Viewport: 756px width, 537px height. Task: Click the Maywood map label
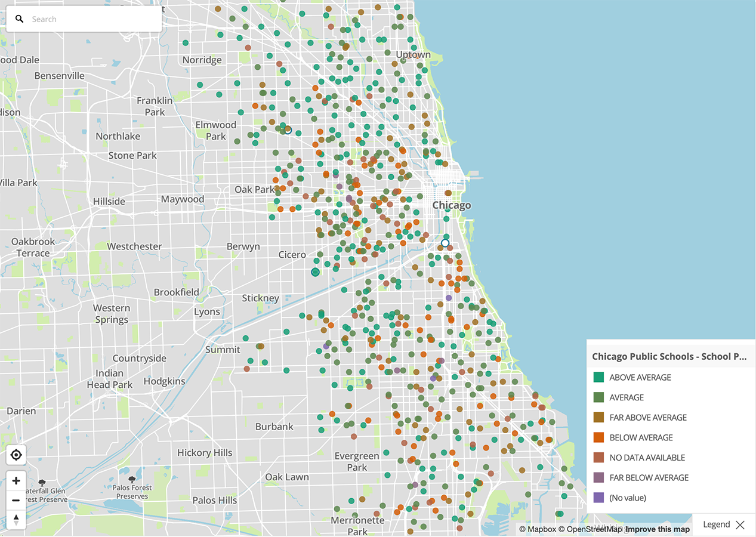183,199
